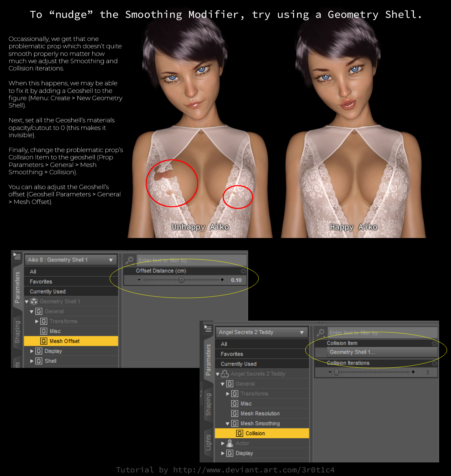Viewport: 451px width, 476px height.
Task: Click minus icon on Collision Iterations slider
Action: click(330, 372)
